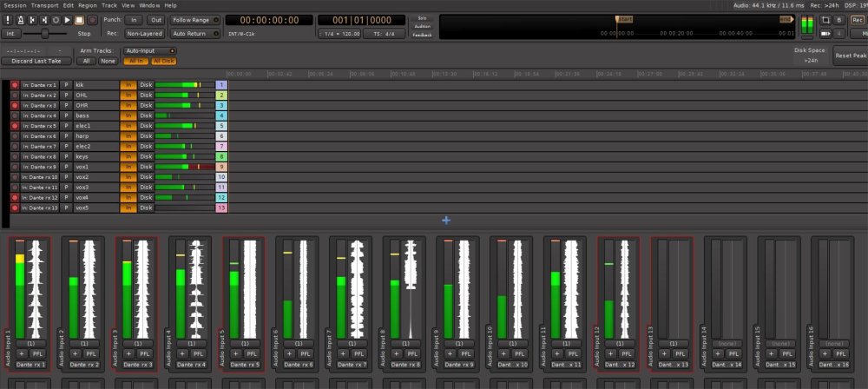
Task: Click track number 9 color box
Action: 221,167
